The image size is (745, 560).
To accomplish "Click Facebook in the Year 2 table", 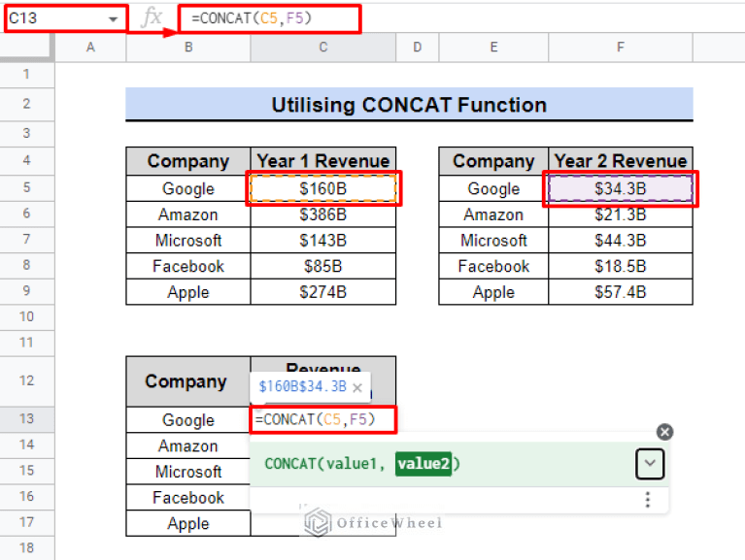I will click(493, 266).
